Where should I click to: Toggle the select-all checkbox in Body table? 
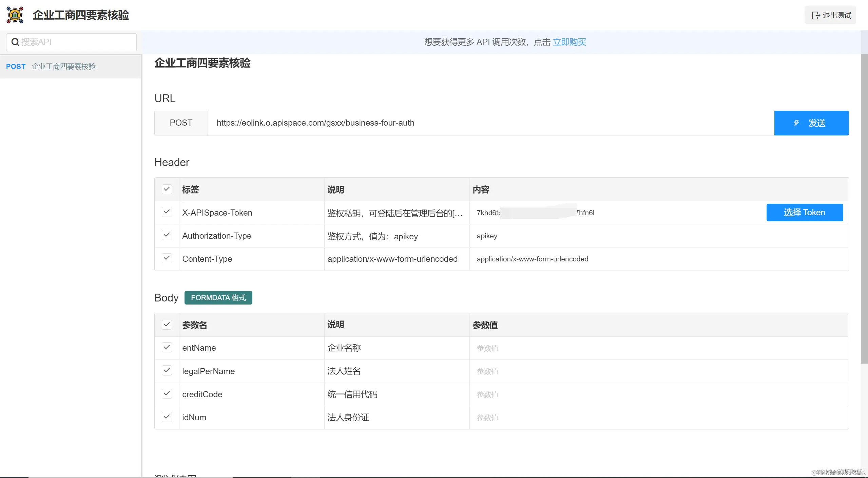[x=167, y=325]
